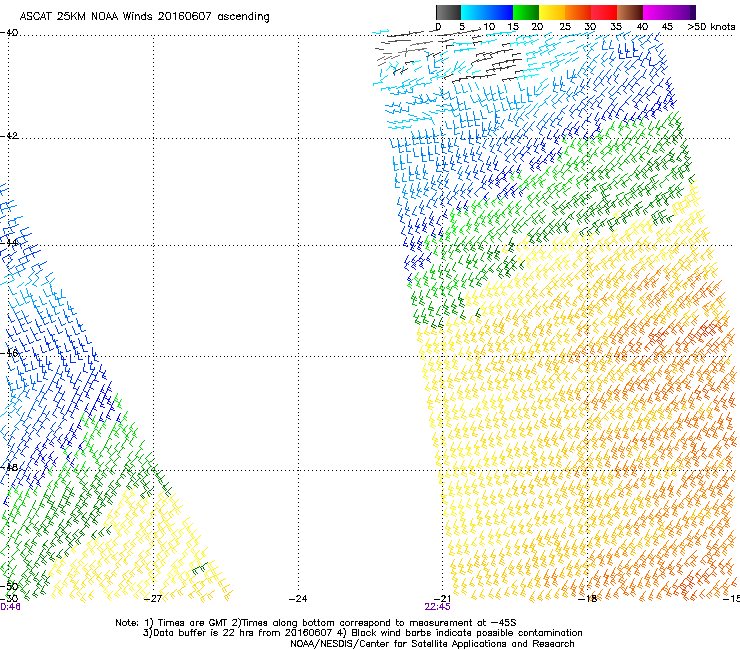The width and height of the screenshot is (740, 650).
Task: Click the chart title 'ASCAT 25KM NOAA Winds 20160607 ascending'
Action: tap(144, 17)
